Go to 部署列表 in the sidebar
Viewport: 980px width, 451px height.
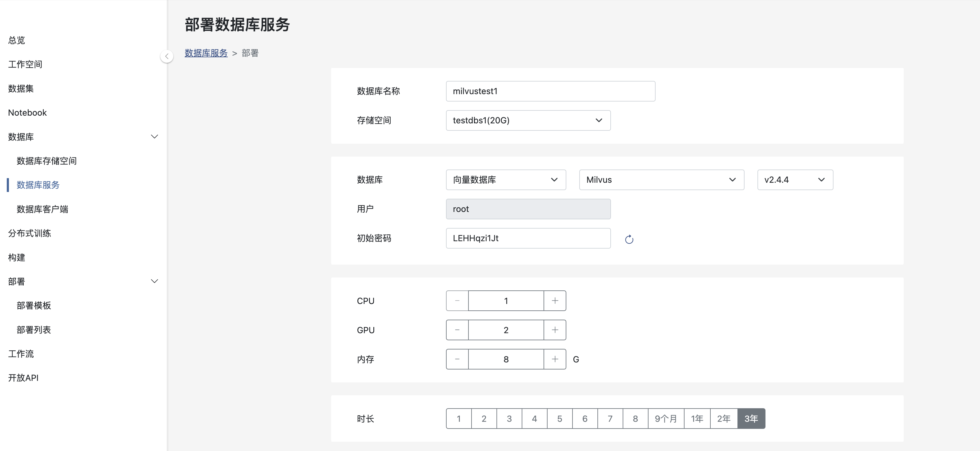click(x=34, y=330)
